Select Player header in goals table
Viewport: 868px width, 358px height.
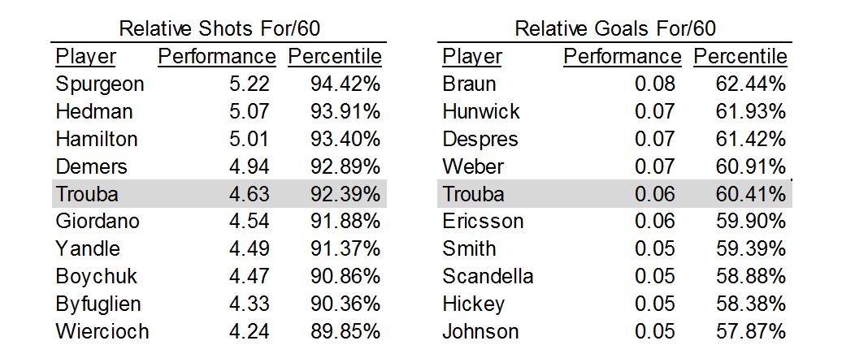pos(472,57)
